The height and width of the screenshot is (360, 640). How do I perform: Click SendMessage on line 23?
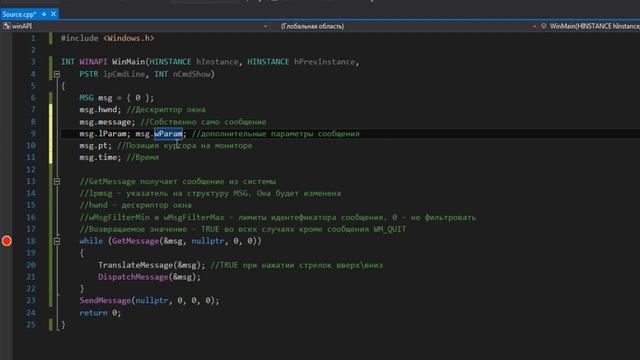pyautogui.click(x=105, y=301)
